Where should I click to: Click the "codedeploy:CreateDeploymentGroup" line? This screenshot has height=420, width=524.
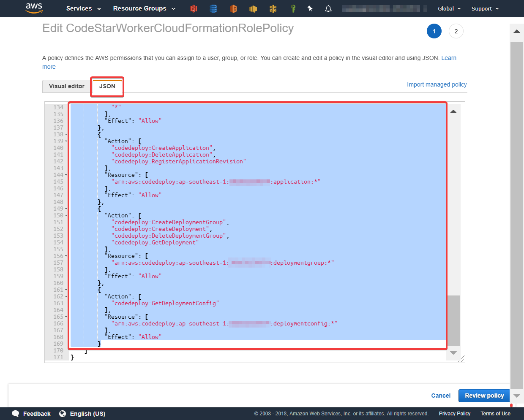(x=170, y=222)
